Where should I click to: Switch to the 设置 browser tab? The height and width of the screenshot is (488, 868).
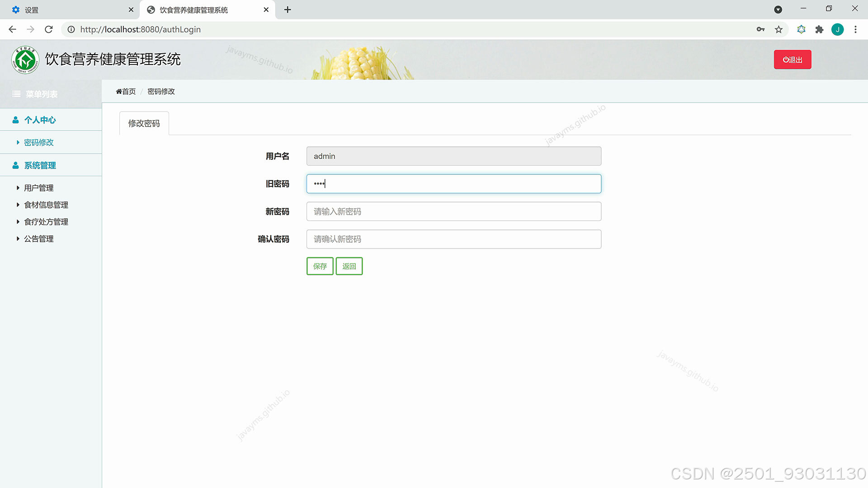(x=70, y=9)
